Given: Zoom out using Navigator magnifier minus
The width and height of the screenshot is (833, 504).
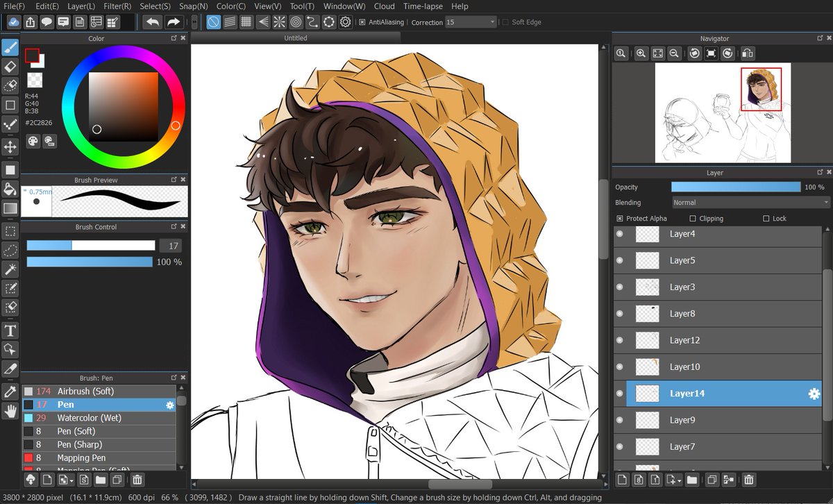Looking at the screenshot, I should [x=674, y=53].
